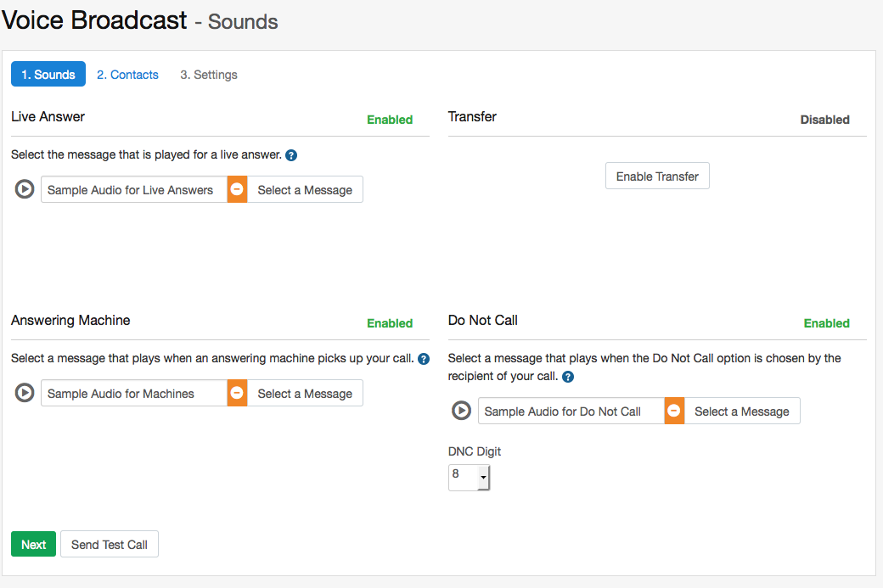Play the Sample Audio for Do Not Call

point(461,411)
